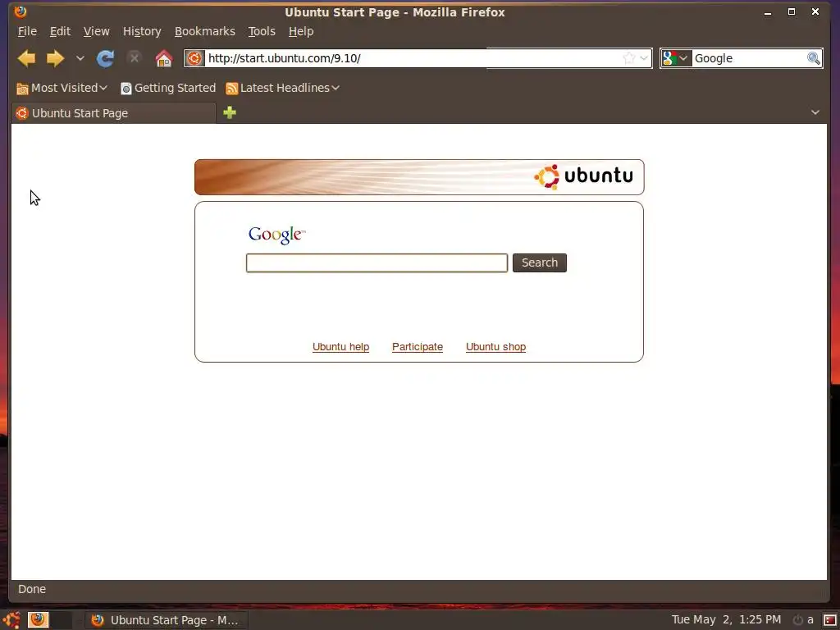Screen dimensions: 840x630
Task: Open the File menu
Action: (27, 31)
